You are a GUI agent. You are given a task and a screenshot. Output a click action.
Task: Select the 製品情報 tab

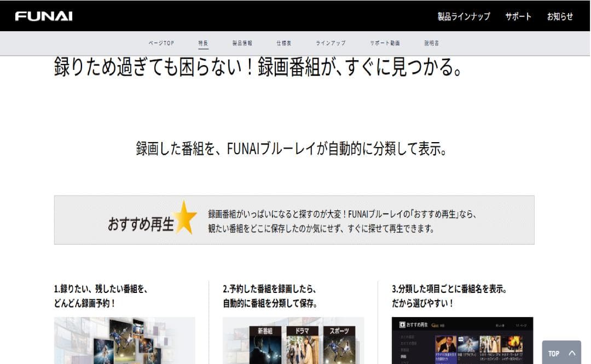(x=241, y=42)
